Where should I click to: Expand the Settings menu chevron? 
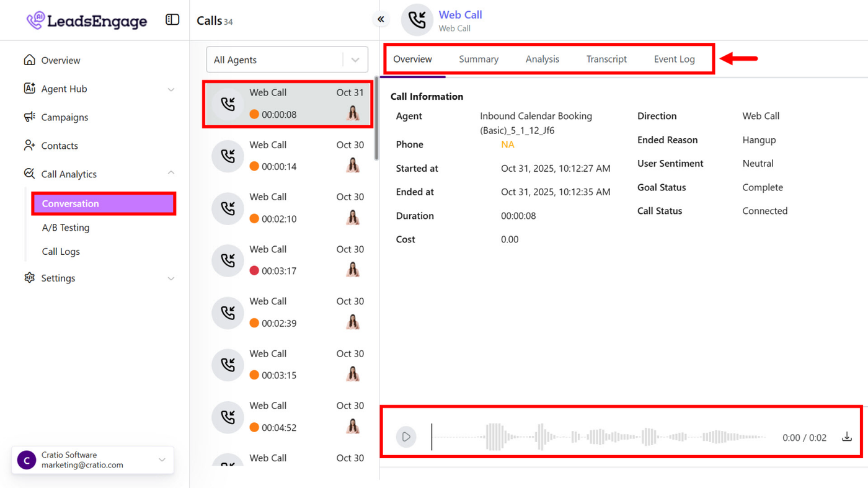[171, 278]
